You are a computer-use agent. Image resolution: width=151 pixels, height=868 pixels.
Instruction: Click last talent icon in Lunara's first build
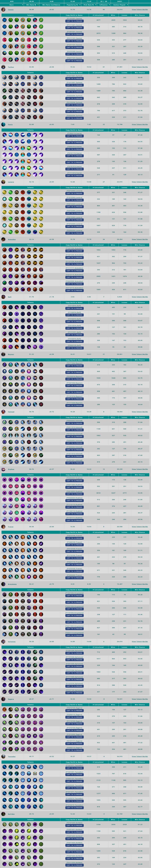click(41, 192)
